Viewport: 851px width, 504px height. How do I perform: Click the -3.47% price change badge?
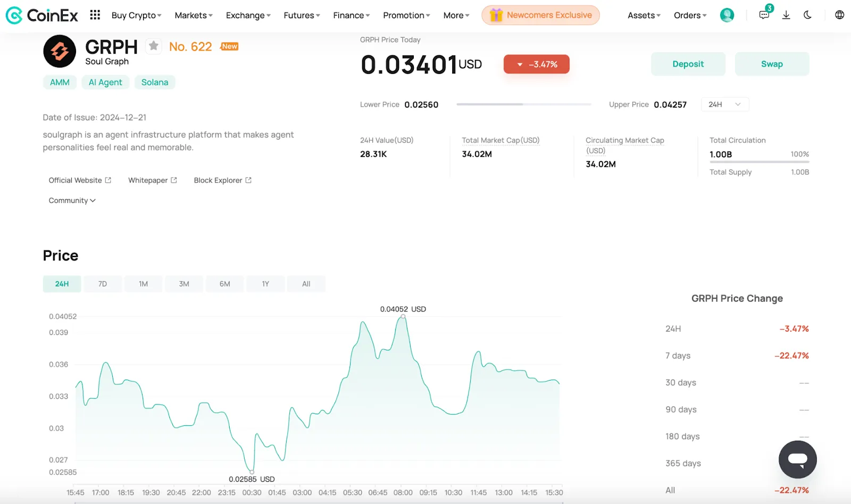[x=537, y=64]
